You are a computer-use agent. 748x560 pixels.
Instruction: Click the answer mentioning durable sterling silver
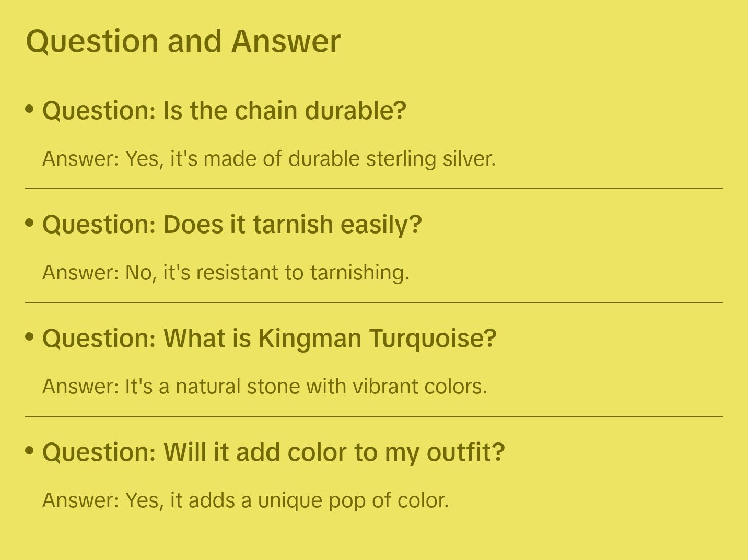[x=268, y=159]
